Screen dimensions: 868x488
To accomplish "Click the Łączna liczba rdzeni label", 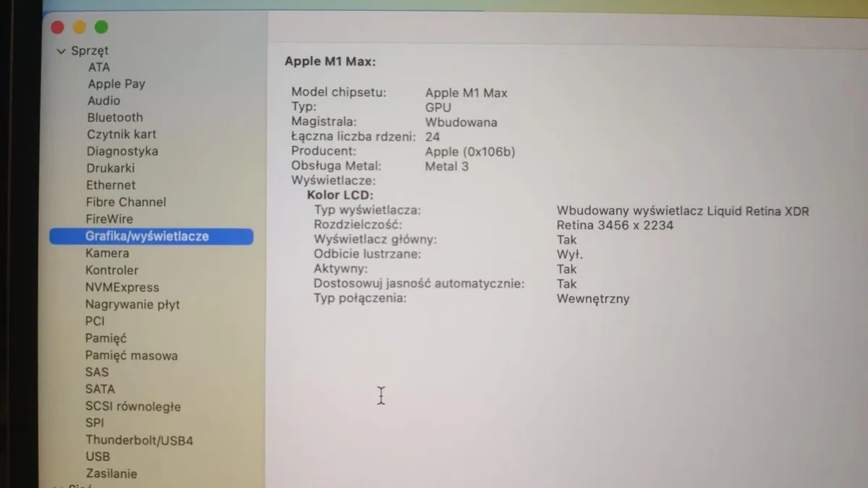I will coord(354,137).
